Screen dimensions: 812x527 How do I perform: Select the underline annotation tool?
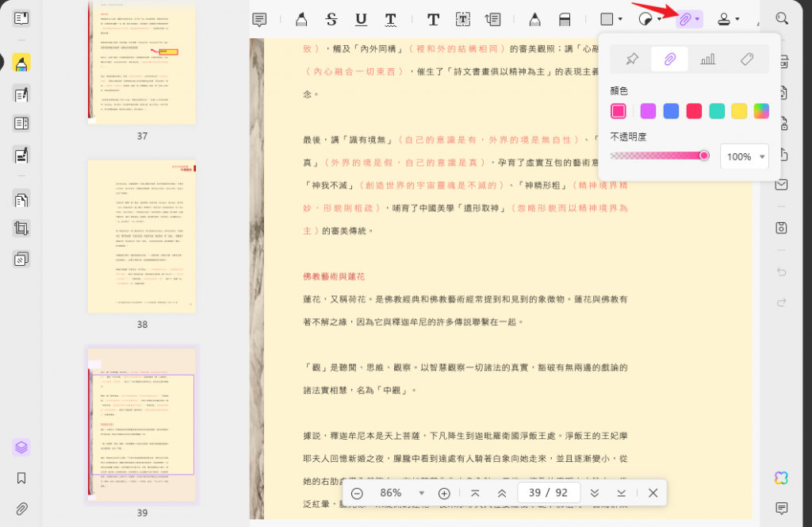point(361,19)
